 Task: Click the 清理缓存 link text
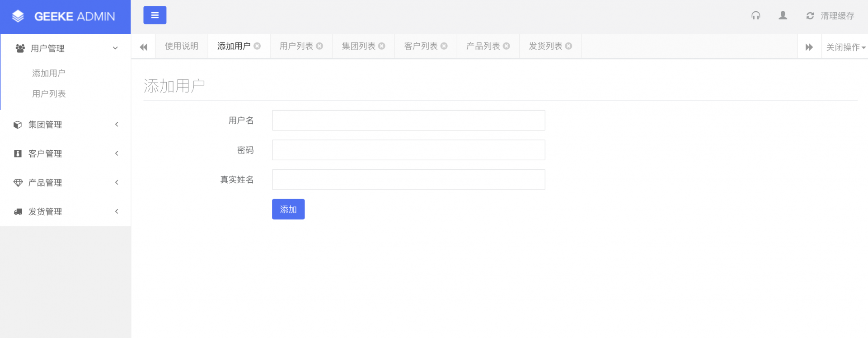pos(837,16)
